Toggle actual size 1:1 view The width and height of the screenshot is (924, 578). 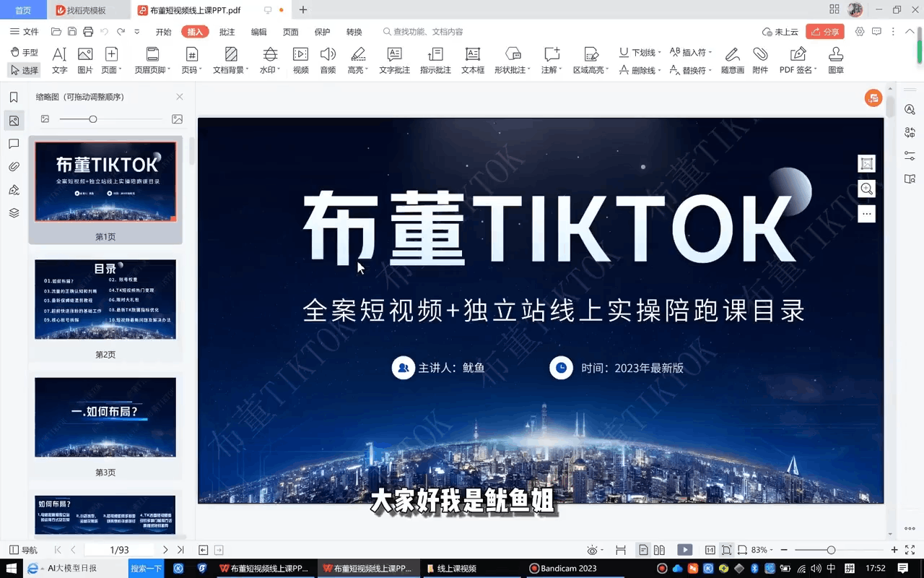pos(710,550)
